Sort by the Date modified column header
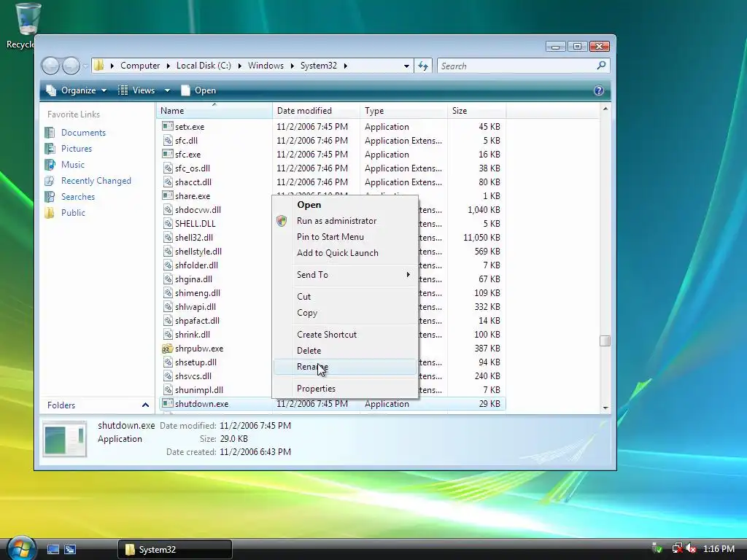The height and width of the screenshot is (560, 747). coord(317,111)
